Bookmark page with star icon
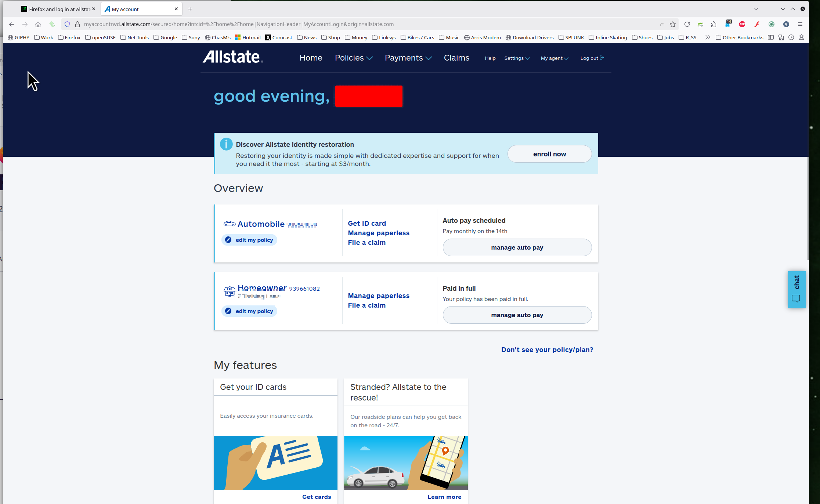Screen dimensions: 820x504 click(x=672, y=24)
